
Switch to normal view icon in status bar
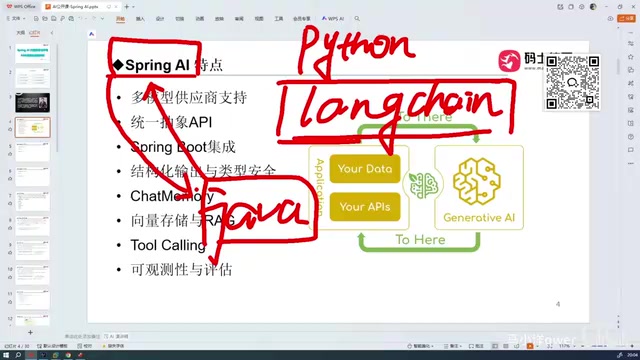tap(495, 346)
